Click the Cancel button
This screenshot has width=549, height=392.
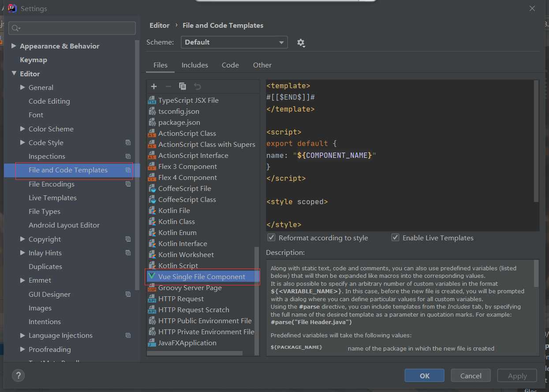(x=471, y=376)
